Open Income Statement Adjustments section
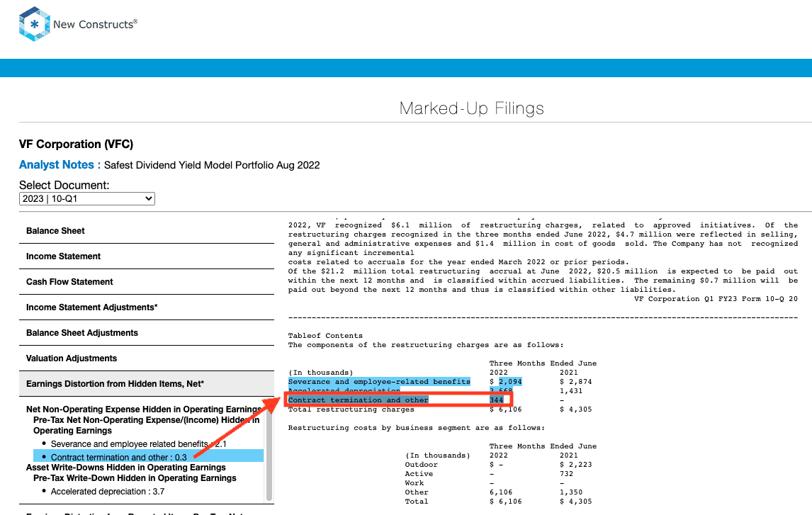812x515 pixels. tap(147, 307)
